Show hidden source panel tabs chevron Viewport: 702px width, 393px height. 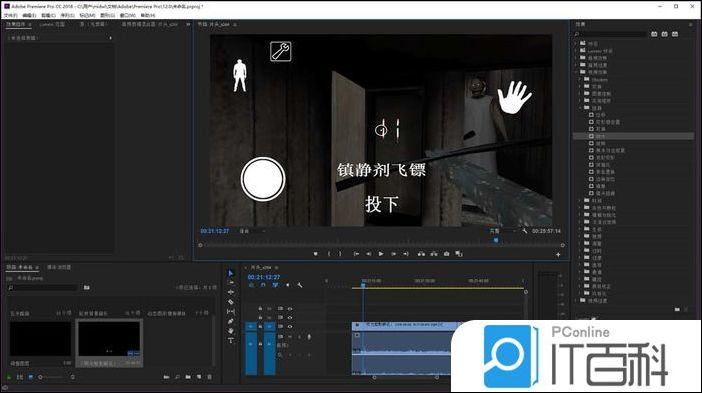188,24
